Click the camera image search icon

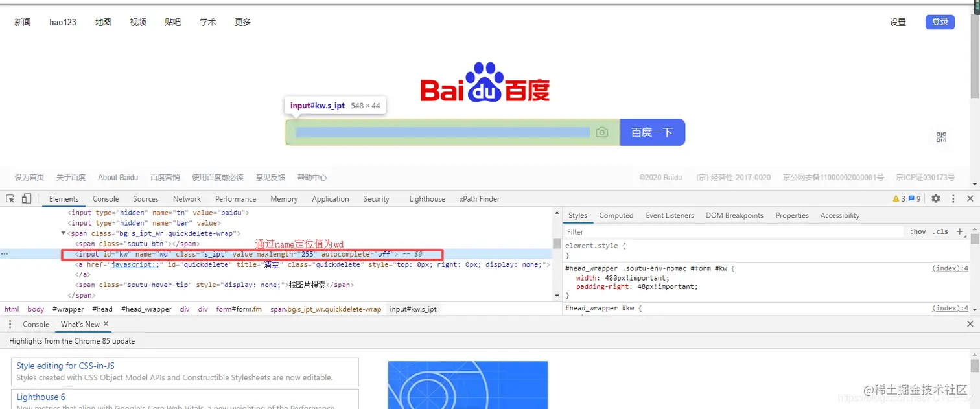coord(602,132)
